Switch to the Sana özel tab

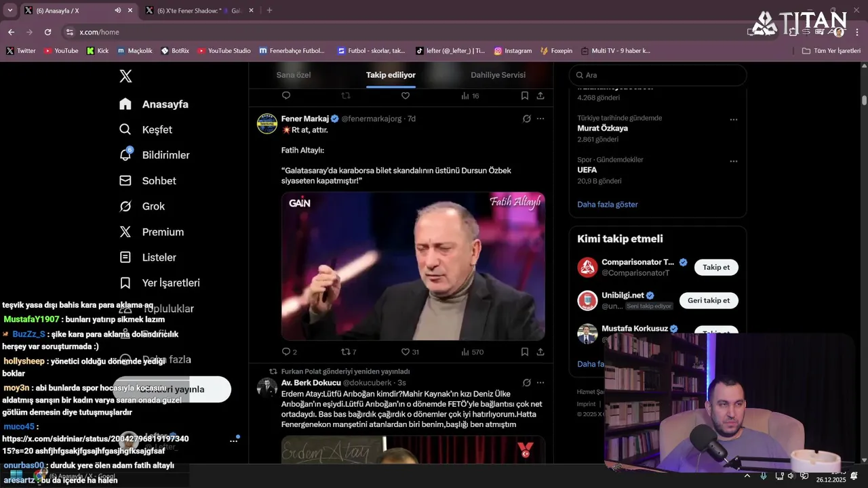click(294, 75)
